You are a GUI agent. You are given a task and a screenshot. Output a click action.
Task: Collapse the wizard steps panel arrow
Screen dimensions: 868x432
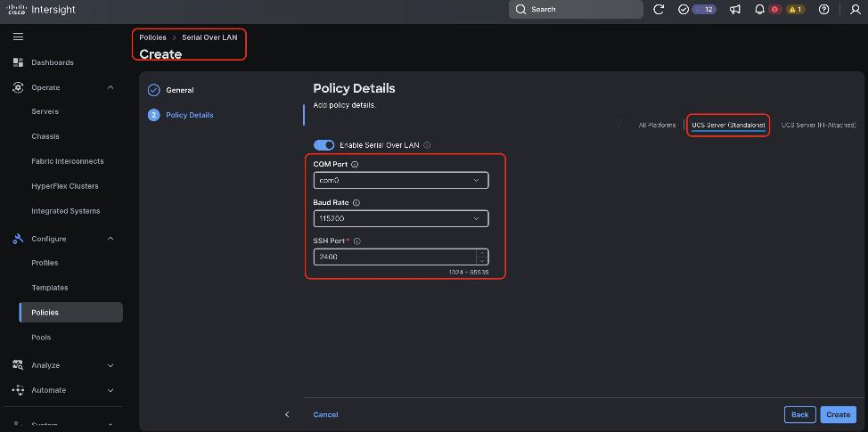pyautogui.click(x=287, y=414)
